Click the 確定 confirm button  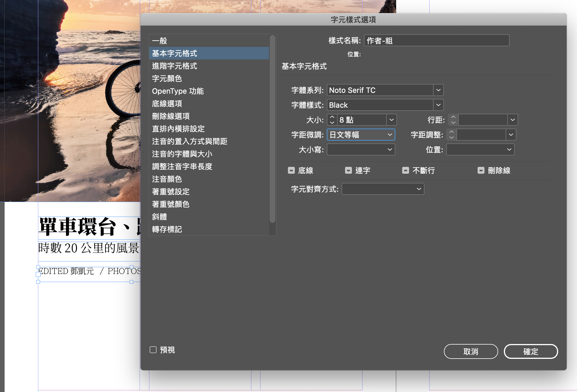click(530, 351)
